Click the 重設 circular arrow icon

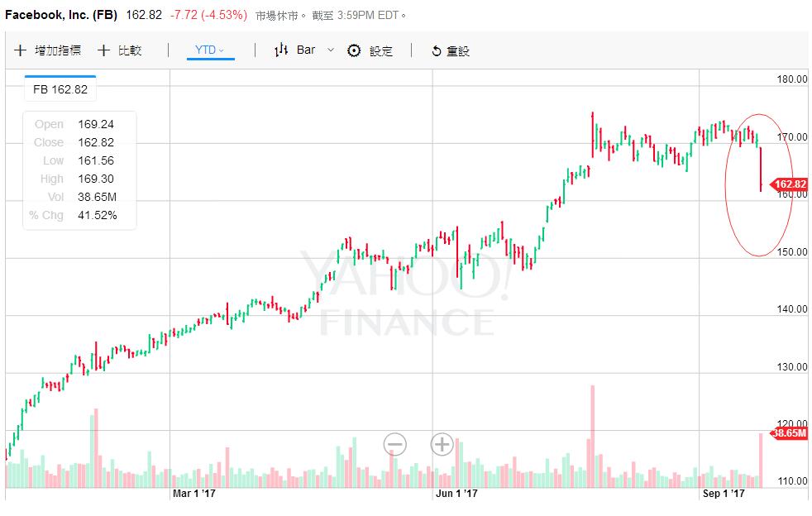coord(437,51)
